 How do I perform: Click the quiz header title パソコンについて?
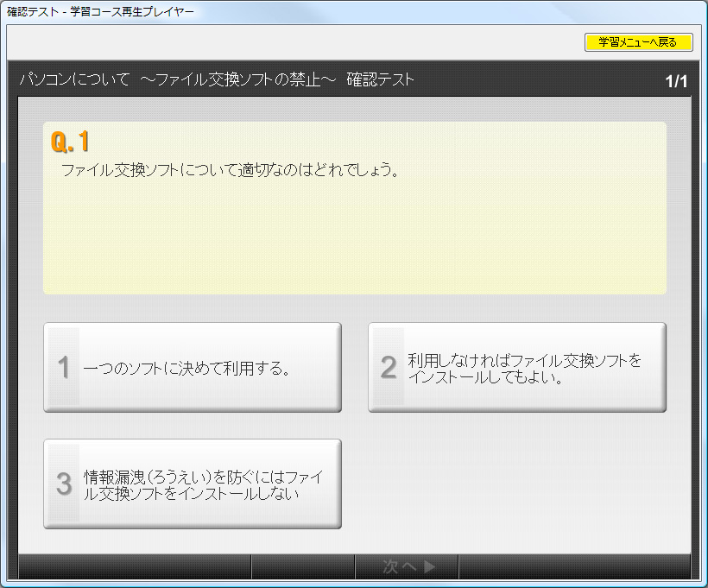point(73,78)
